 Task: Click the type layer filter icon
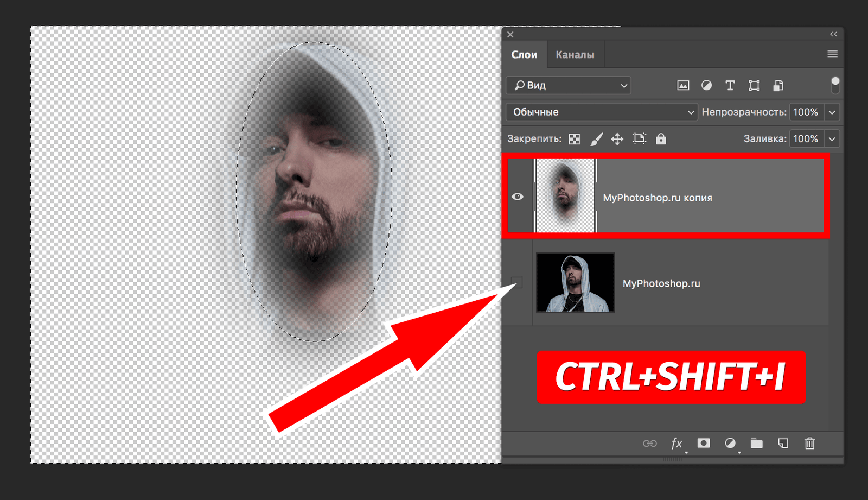click(730, 85)
